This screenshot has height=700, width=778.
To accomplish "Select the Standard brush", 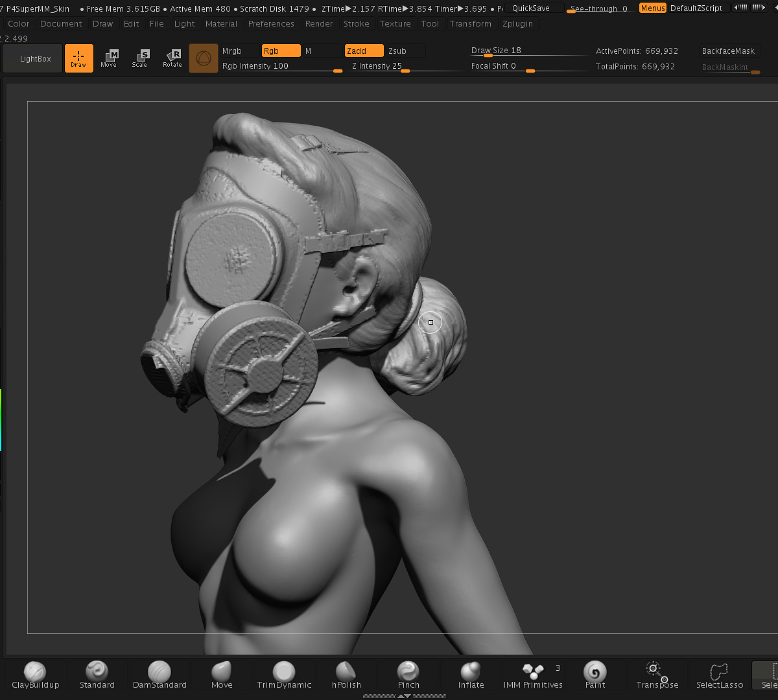I will 97,675.
